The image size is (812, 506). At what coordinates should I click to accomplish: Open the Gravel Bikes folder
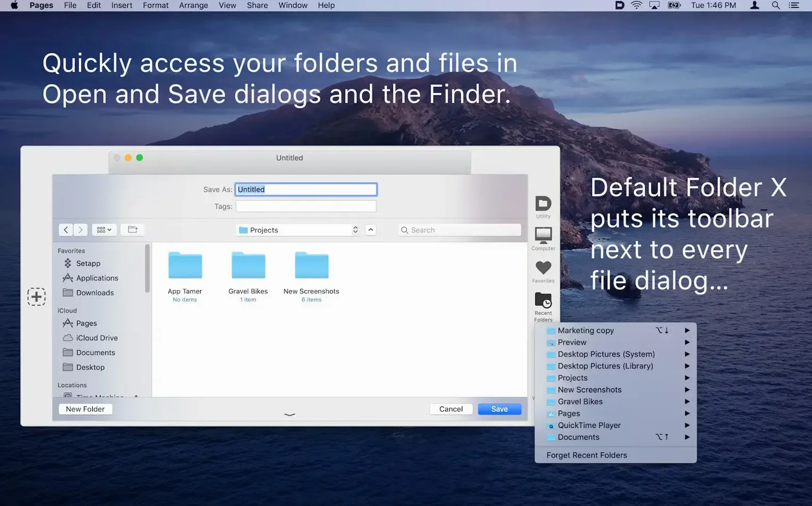[248, 277]
